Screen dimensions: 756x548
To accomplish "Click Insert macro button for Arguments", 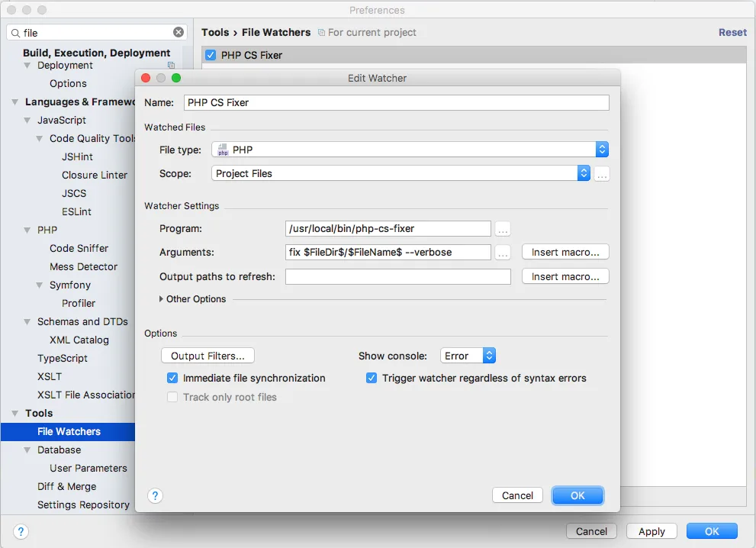I will tap(565, 253).
